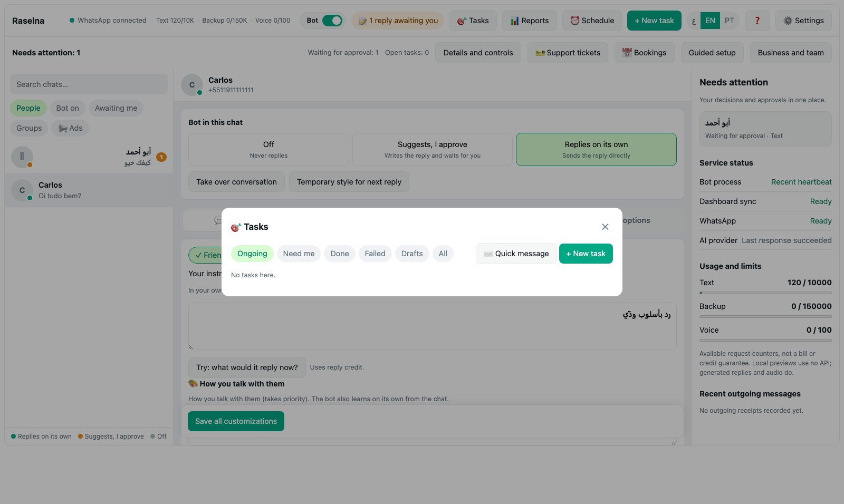Click Try: what would it reply now?

click(x=247, y=367)
